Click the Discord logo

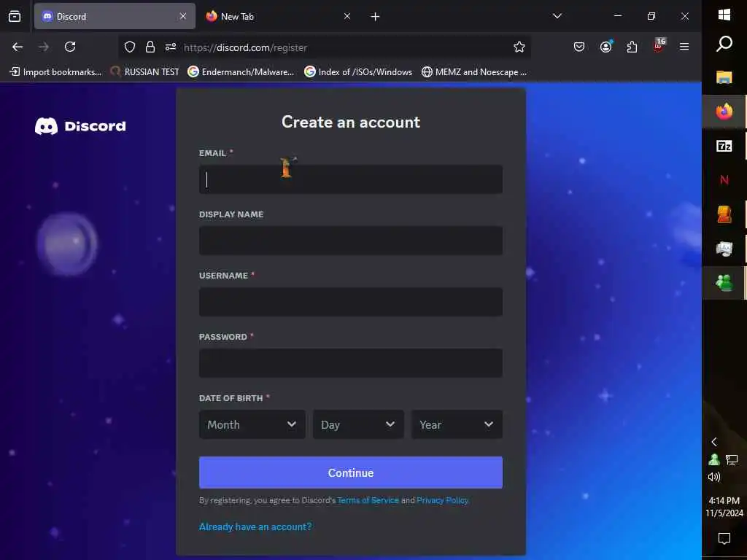coord(80,126)
